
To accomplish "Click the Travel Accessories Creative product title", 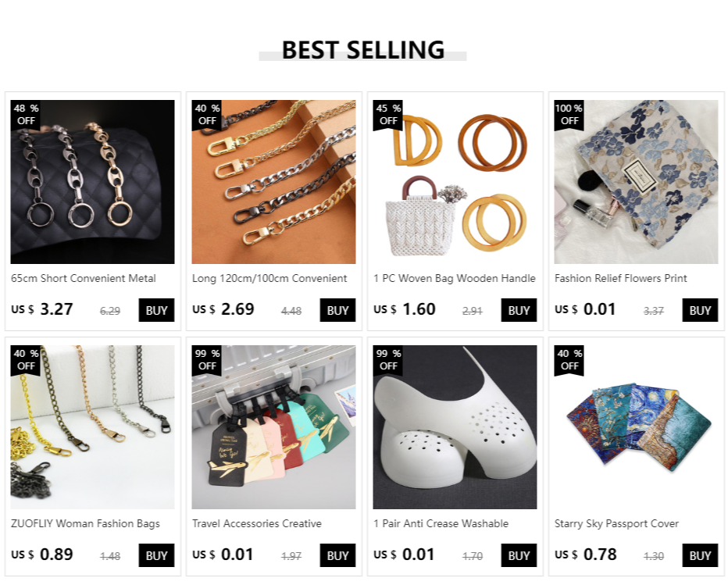I will (257, 524).
